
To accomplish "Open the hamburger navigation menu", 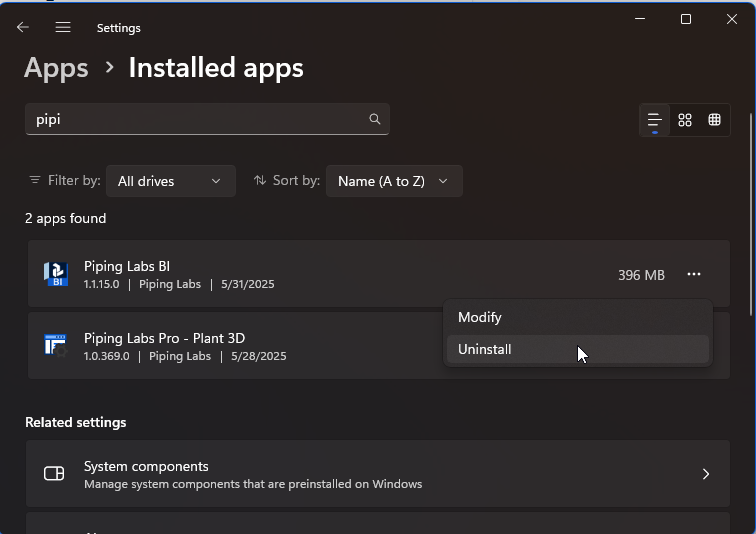I will click(x=63, y=28).
